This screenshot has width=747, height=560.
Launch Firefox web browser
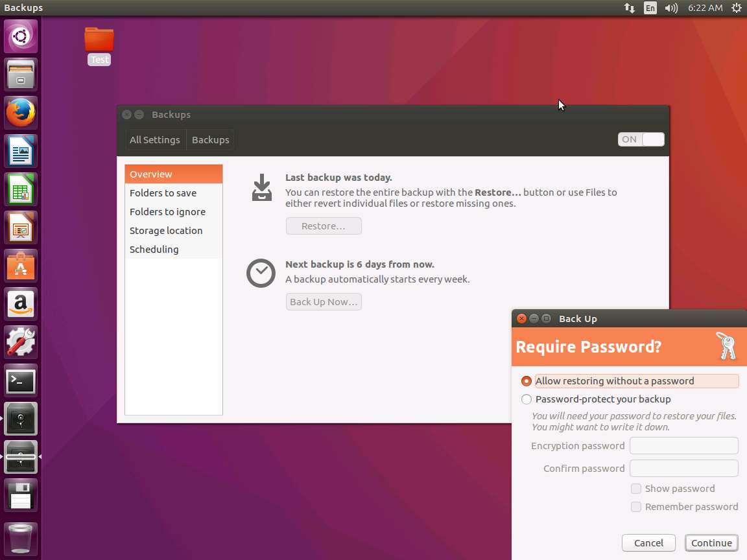(21, 113)
